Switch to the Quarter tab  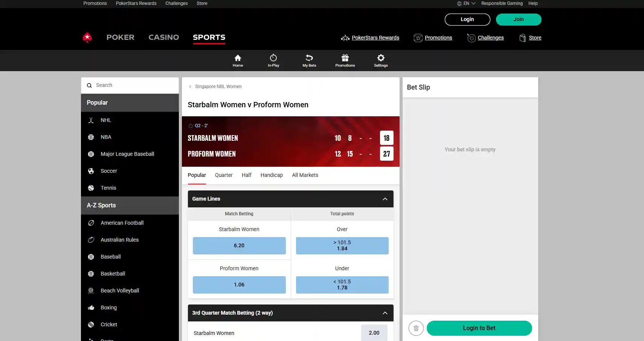pyautogui.click(x=224, y=175)
